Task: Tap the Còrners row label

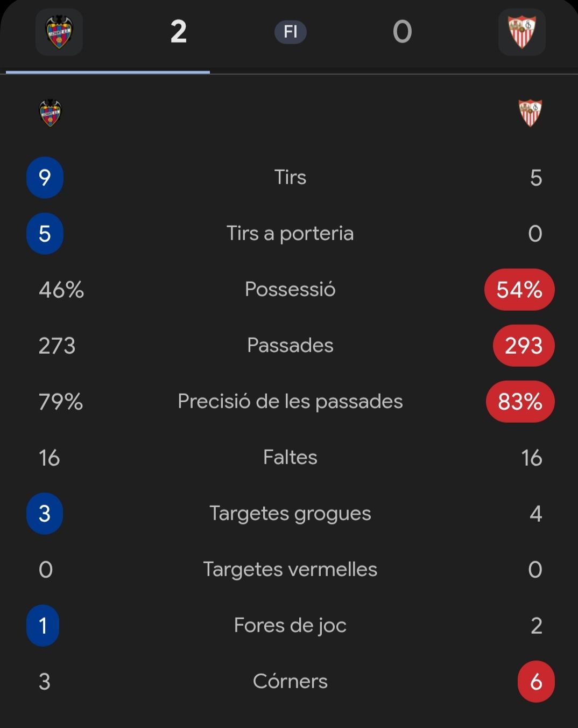Action: pos(290,681)
